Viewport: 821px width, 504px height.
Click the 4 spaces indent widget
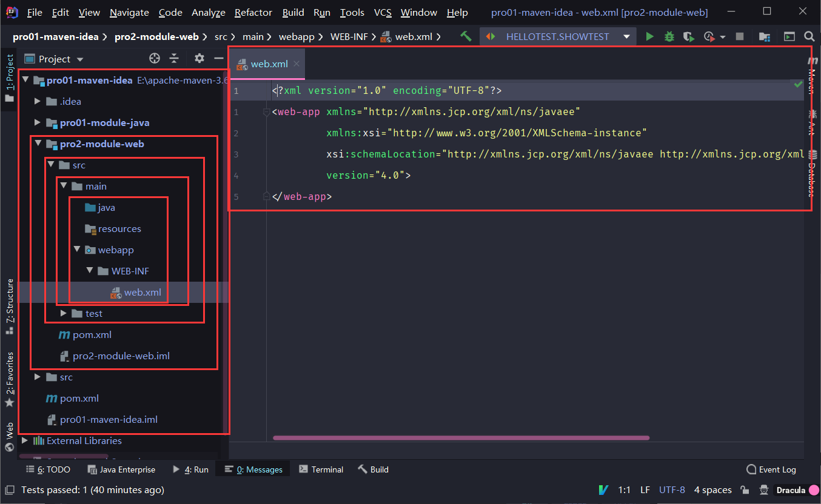[x=712, y=490]
